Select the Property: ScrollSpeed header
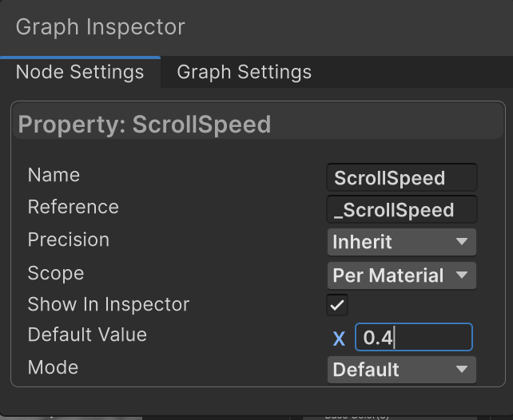The width and height of the screenshot is (513, 420). pyautogui.click(x=144, y=125)
